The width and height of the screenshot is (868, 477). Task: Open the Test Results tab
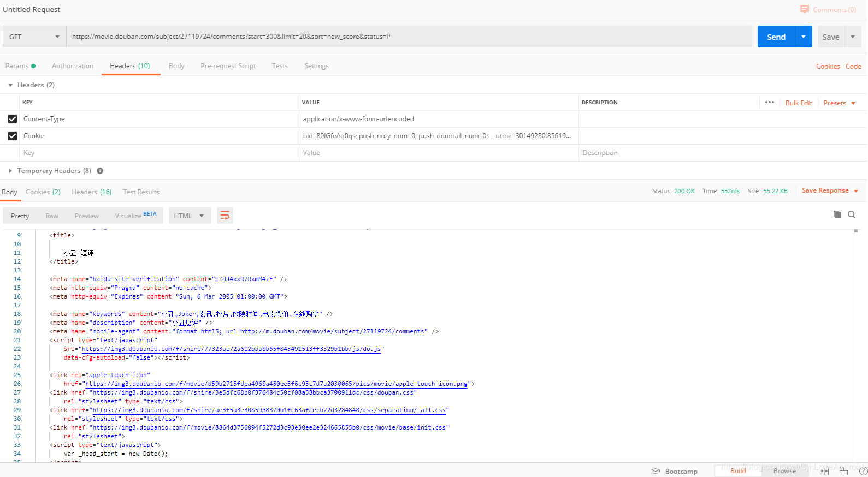141,192
